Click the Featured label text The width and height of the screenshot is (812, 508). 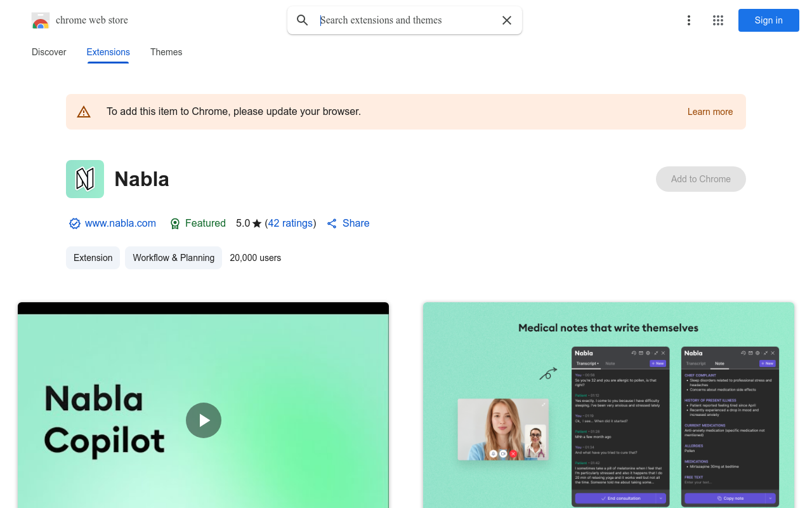click(206, 224)
